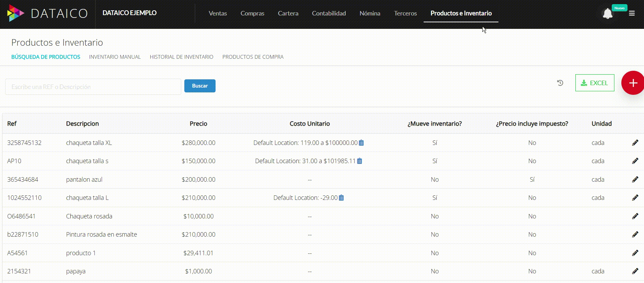Click the Dataico logo
Screen dimensions: 644x283
pyautogui.click(x=47, y=13)
